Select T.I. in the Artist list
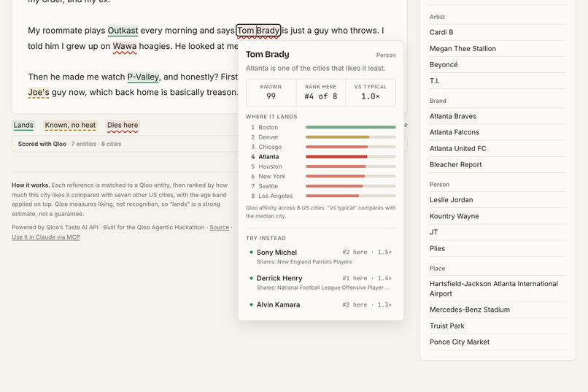 tap(498, 81)
